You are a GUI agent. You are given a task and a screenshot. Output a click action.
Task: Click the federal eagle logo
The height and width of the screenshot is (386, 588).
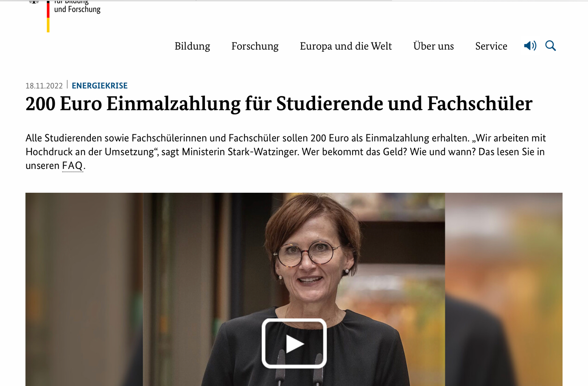point(34,2)
